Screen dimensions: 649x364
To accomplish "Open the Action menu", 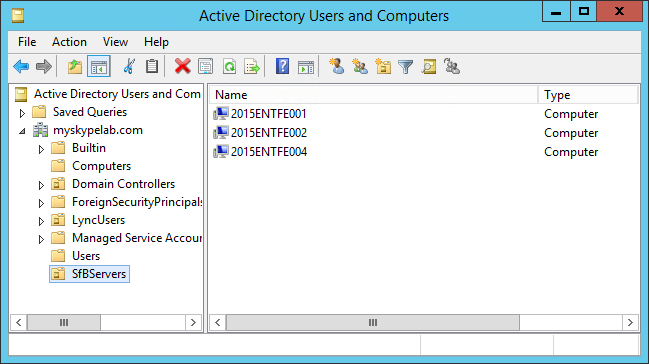I will tap(69, 42).
